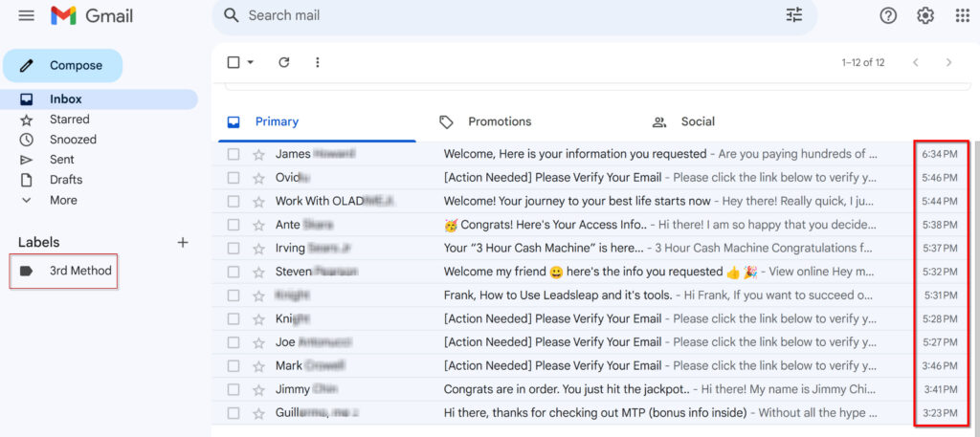Create a new label with plus icon
The width and height of the screenshot is (980, 437).
pos(183,243)
